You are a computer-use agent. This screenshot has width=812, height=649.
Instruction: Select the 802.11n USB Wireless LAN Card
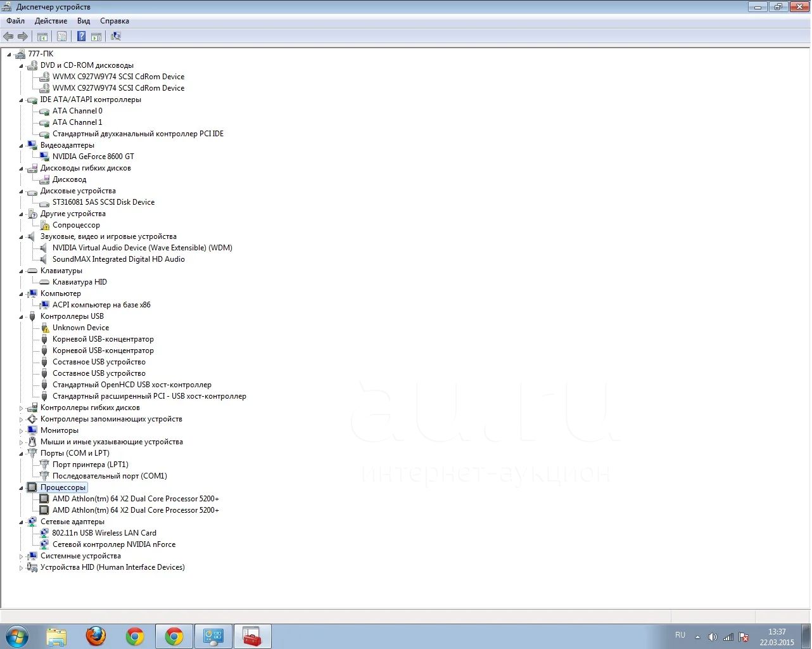pos(104,533)
